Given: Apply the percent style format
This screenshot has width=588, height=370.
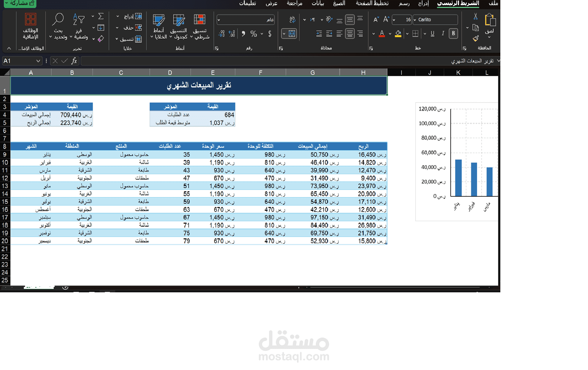Looking at the screenshot, I should pos(253,34).
